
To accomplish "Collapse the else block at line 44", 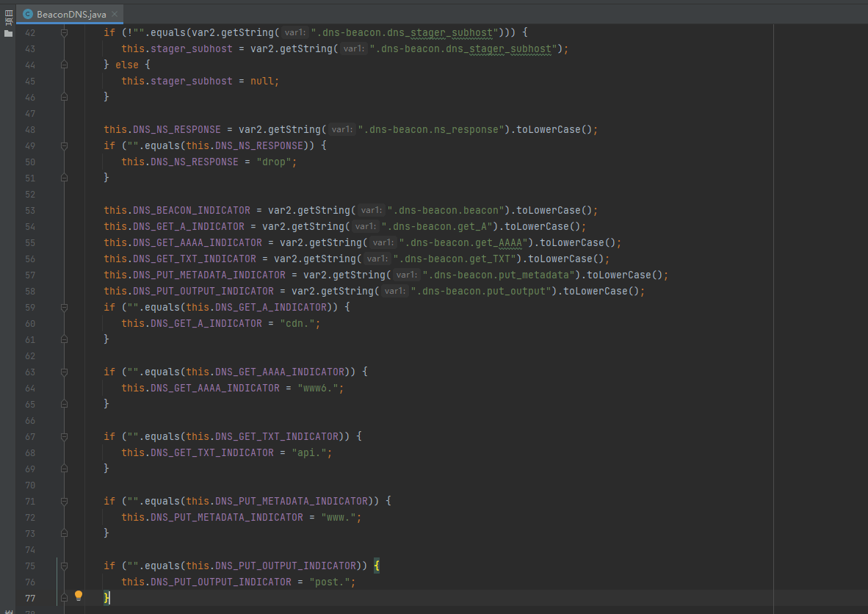I will (x=64, y=65).
